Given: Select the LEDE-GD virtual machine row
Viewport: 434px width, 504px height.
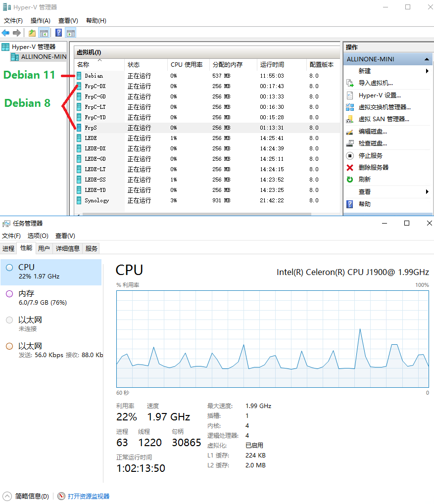Looking at the screenshot, I should (207, 159).
